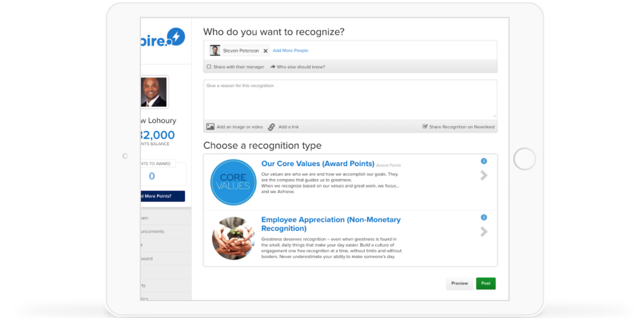
Task: Expand the Our Core Values recognition type
Action: [x=483, y=175]
